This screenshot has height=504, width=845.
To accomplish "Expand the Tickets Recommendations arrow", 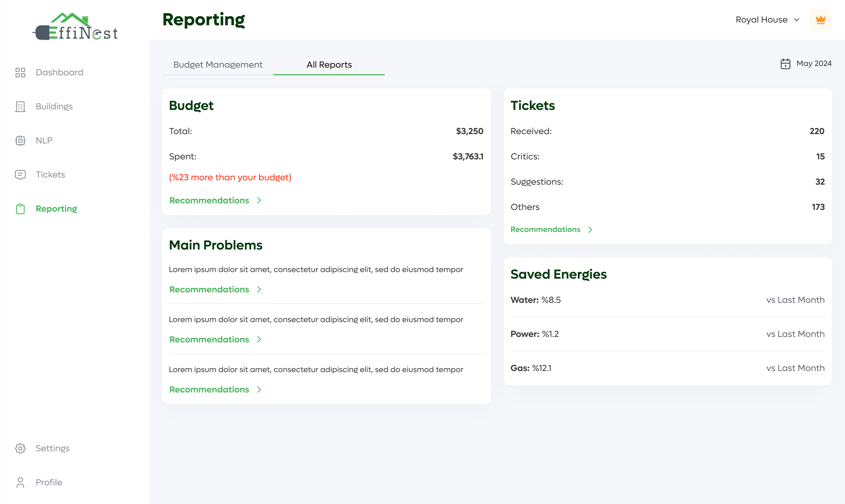I will (x=590, y=230).
